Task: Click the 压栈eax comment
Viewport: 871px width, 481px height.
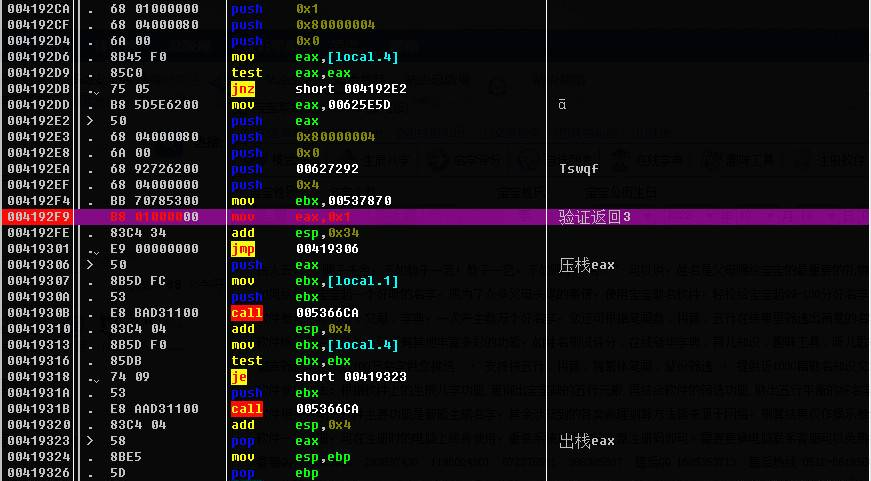Action: (586, 265)
